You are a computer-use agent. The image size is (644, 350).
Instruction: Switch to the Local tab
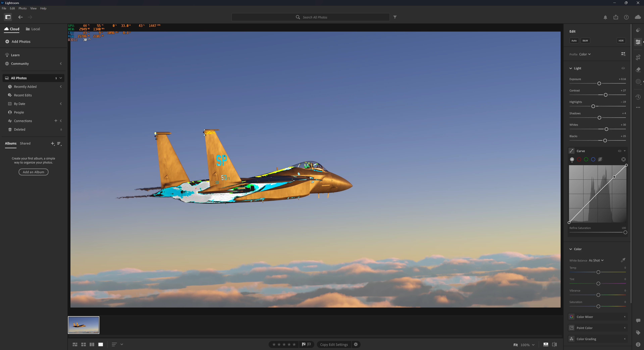coord(33,29)
